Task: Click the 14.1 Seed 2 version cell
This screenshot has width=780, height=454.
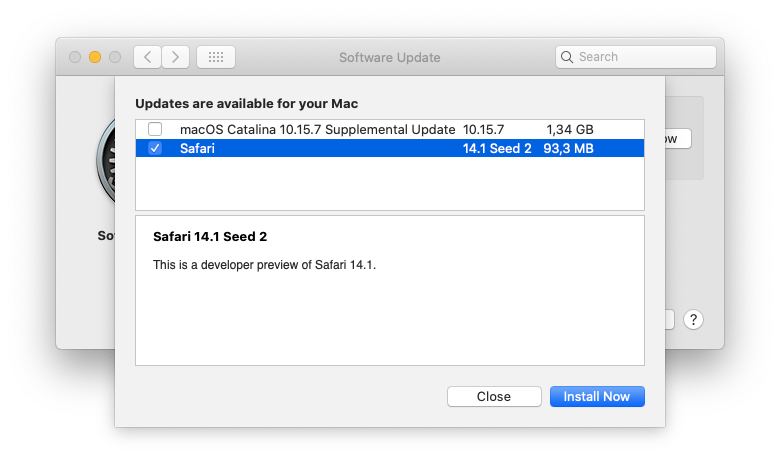Action: pos(497,148)
